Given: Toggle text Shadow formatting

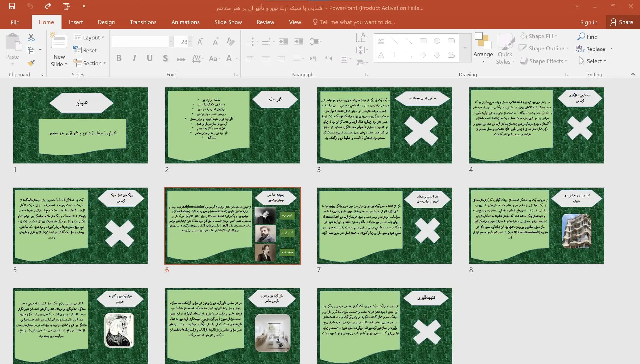Looking at the screenshot, I should [x=165, y=58].
